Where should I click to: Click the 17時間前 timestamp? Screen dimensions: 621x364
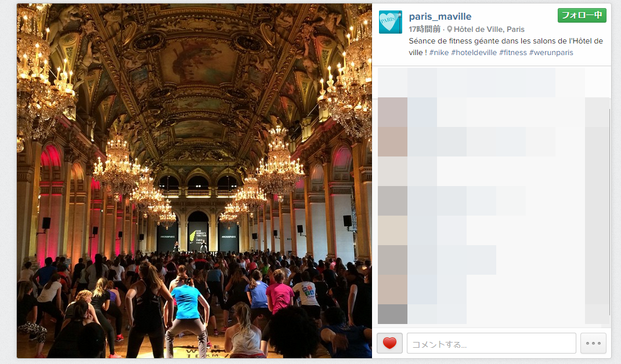[425, 30]
